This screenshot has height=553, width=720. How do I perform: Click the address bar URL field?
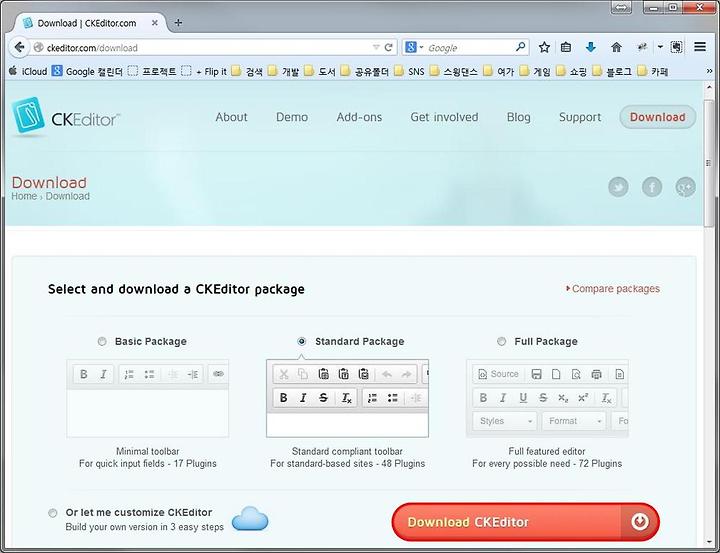click(207, 47)
